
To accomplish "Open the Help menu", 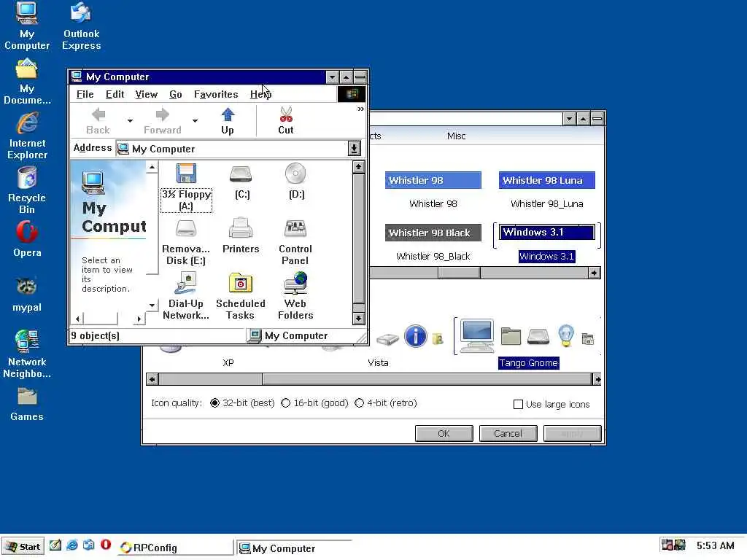I will click(260, 94).
